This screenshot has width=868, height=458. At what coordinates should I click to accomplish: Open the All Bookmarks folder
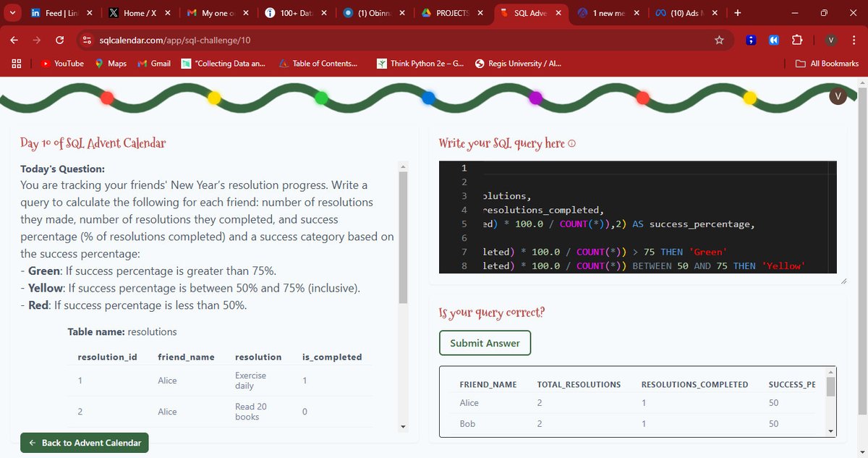point(827,64)
